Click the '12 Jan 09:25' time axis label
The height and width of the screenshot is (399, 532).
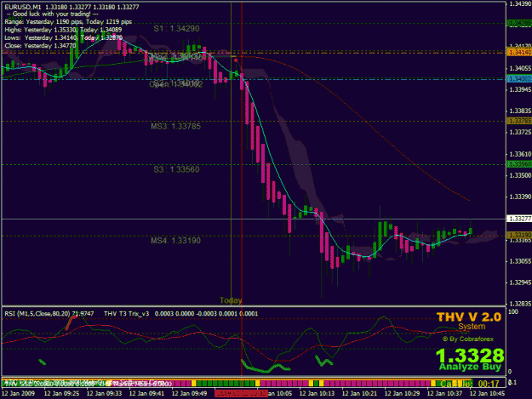point(62,393)
